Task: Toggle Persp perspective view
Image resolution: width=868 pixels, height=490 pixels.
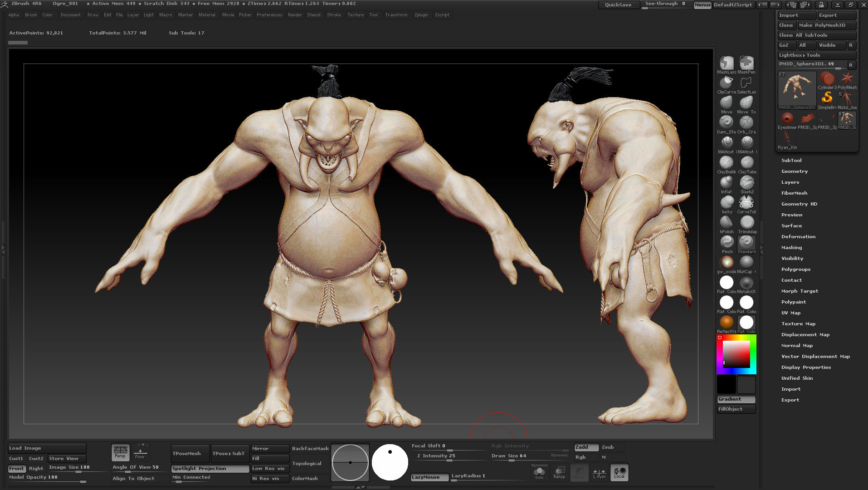Action: 120,451
